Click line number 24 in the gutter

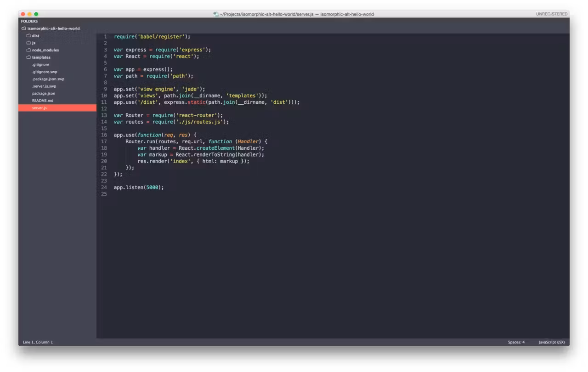click(104, 187)
